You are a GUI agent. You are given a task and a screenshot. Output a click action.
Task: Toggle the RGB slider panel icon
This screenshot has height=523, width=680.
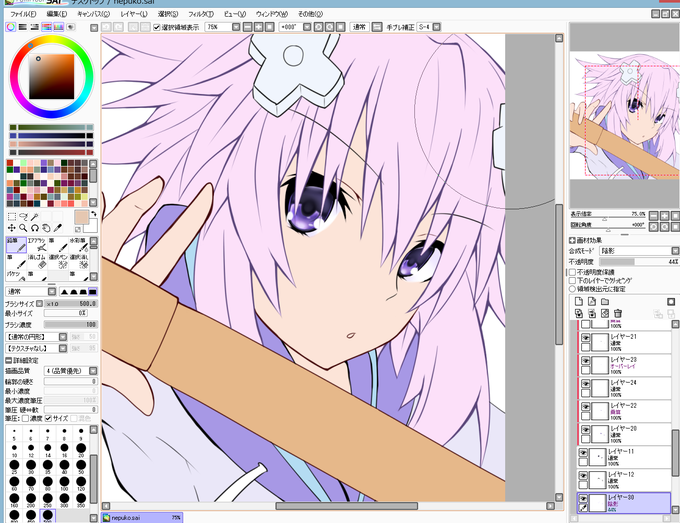point(23,27)
